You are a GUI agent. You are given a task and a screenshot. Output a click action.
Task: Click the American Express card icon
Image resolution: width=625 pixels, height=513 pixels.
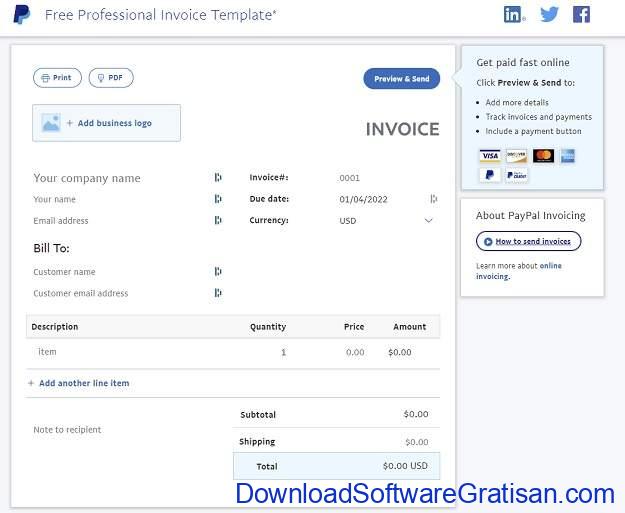coord(568,155)
